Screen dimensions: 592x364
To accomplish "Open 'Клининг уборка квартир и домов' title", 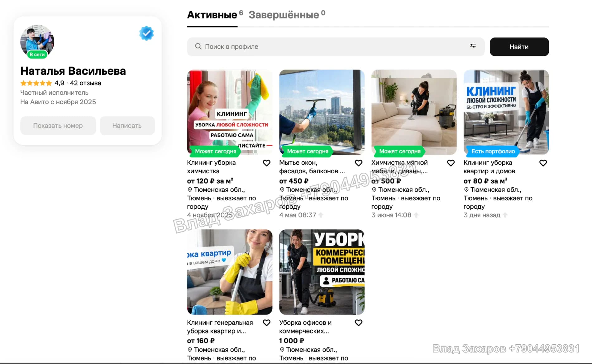I will pos(489,167).
